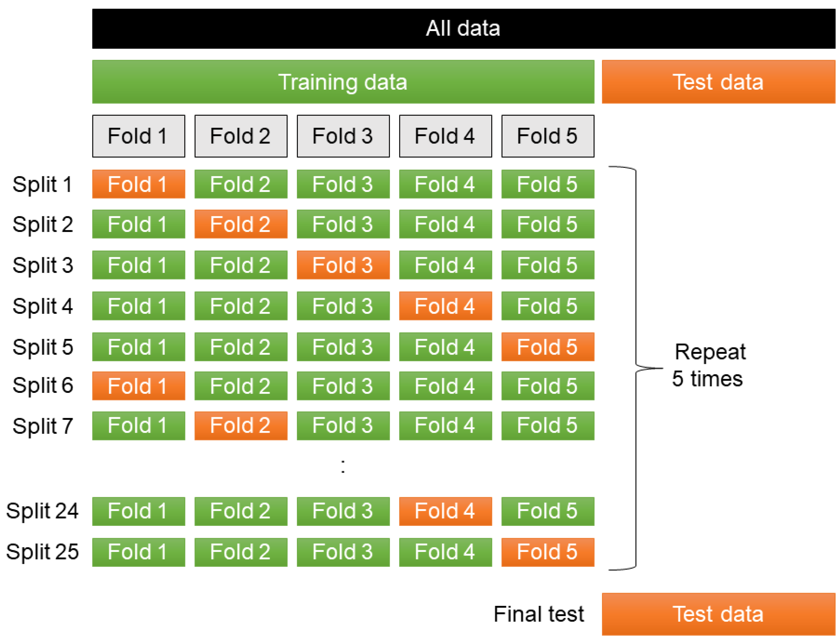
Task: Click orange Fold 5 in Split 5 row
Action: click(547, 347)
